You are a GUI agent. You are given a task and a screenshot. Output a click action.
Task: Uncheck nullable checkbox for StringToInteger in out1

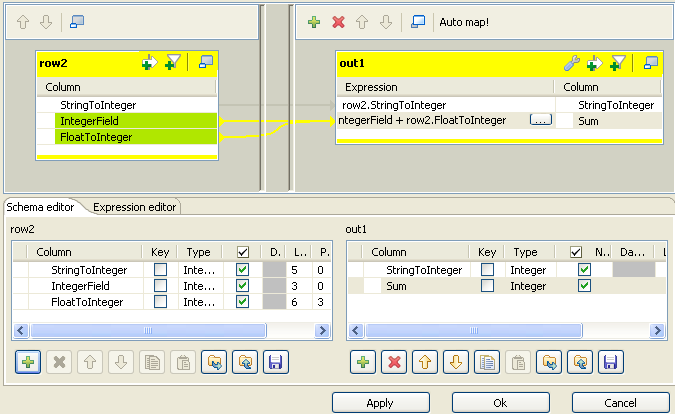click(x=584, y=270)
